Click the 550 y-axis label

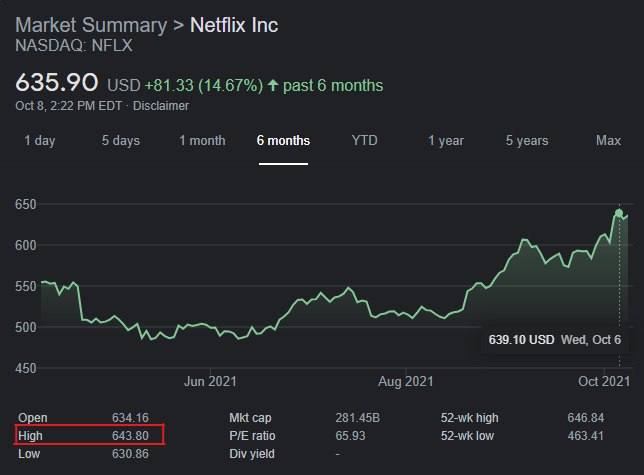tap(26, 287)
